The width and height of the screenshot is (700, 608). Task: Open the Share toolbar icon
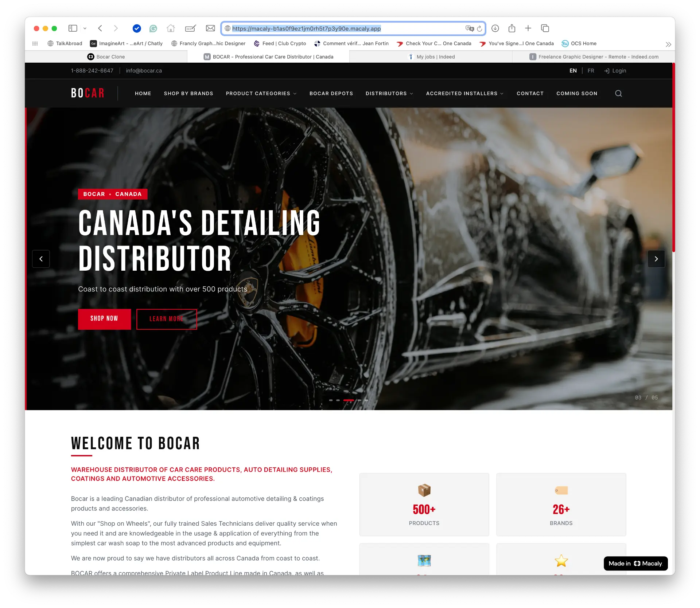point(512,28)
